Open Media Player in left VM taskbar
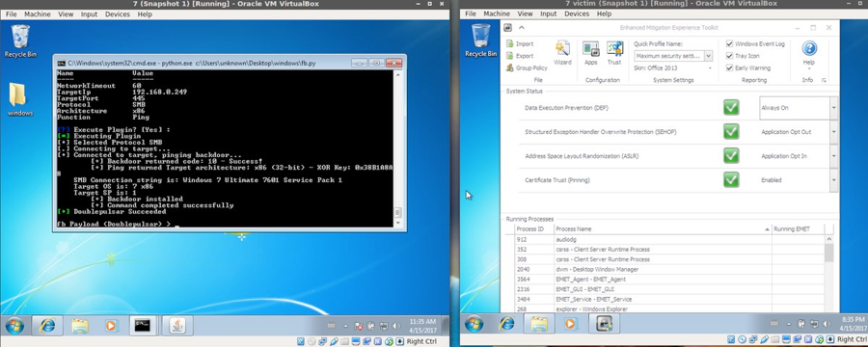The height and width of the screenshot is (347, 868). pos(110,326)
